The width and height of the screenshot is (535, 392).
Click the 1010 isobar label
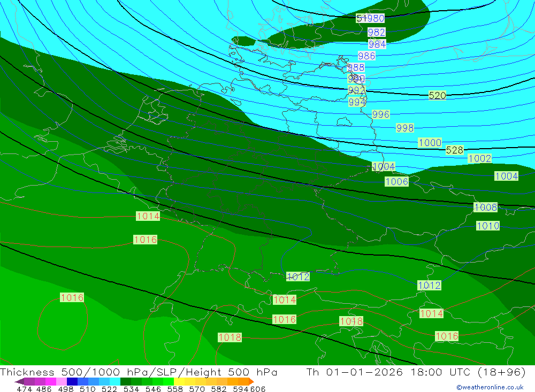(x=488, y=226)
